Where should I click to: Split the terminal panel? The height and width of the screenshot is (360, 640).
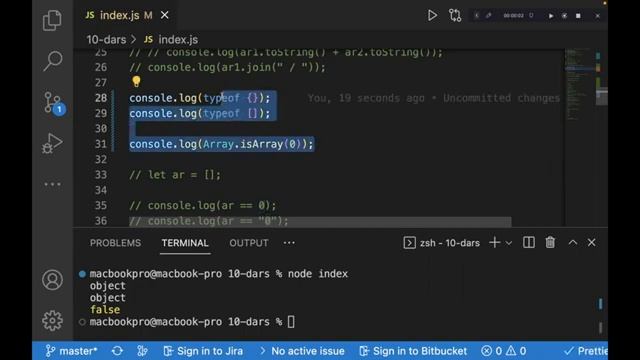pyautogui.click(x=529, y=242)
